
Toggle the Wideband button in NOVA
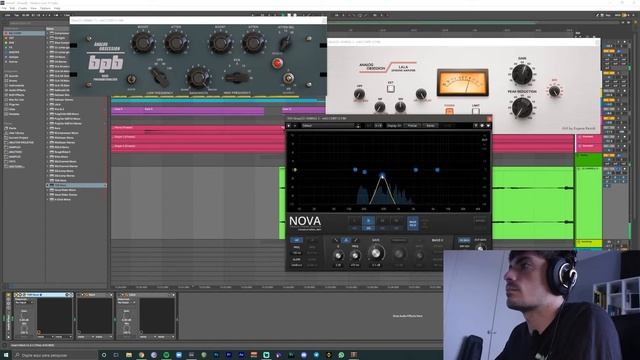point(413,223)
